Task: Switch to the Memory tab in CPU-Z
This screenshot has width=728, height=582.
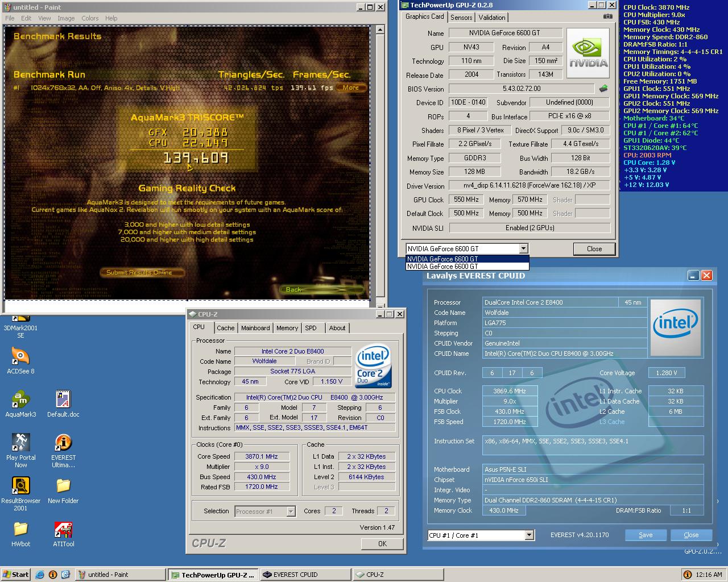Action: point(287,328)
